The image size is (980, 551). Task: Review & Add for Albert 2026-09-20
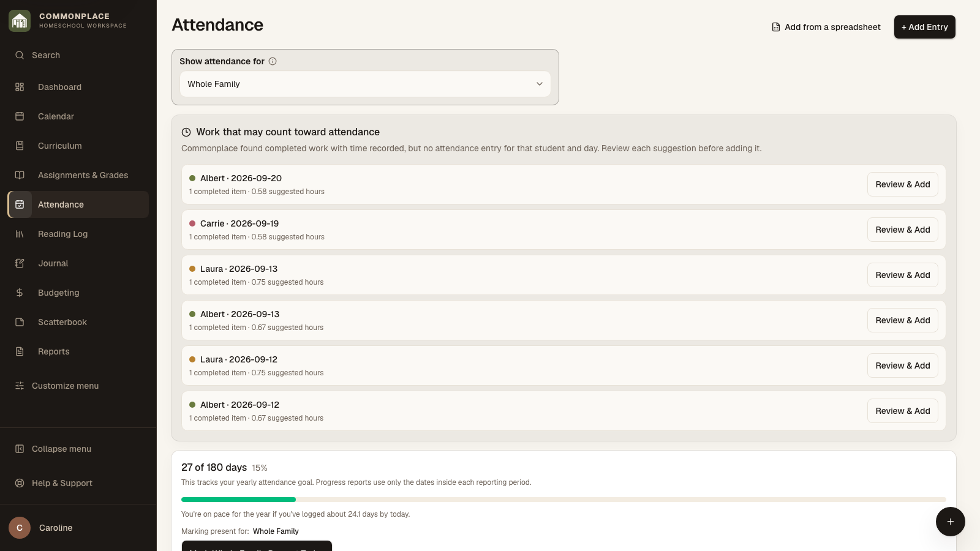(903, 184)
